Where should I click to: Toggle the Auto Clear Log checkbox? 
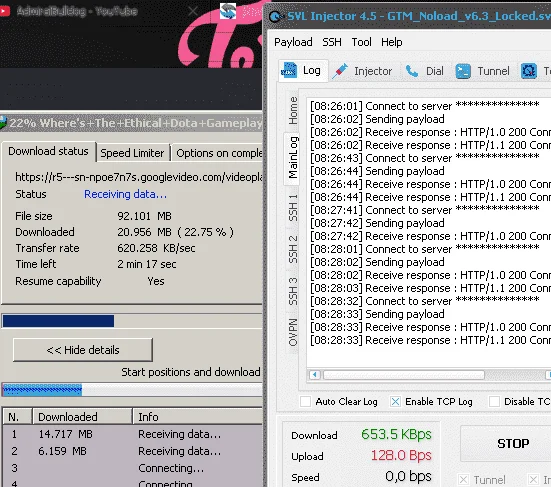[x=305, y=401]
